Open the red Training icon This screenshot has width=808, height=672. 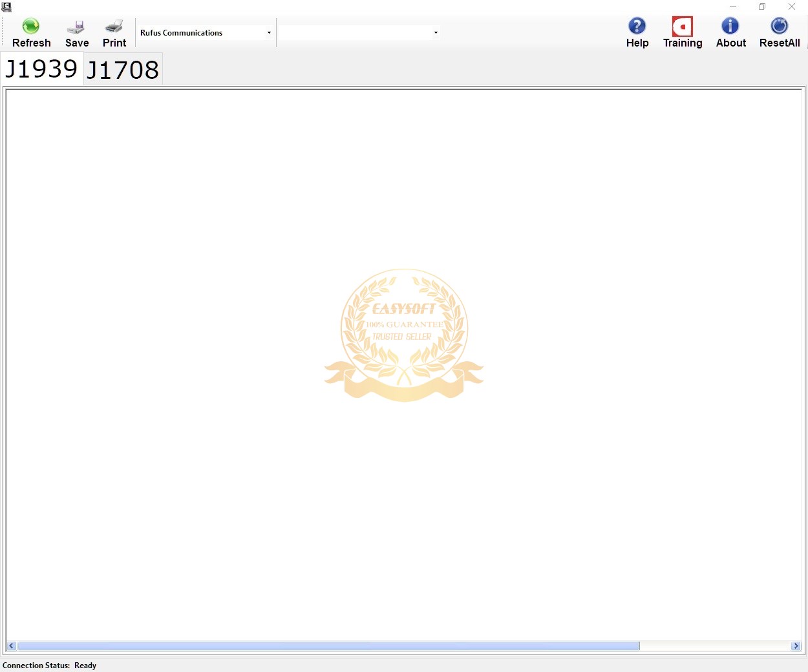coord(682,26)
